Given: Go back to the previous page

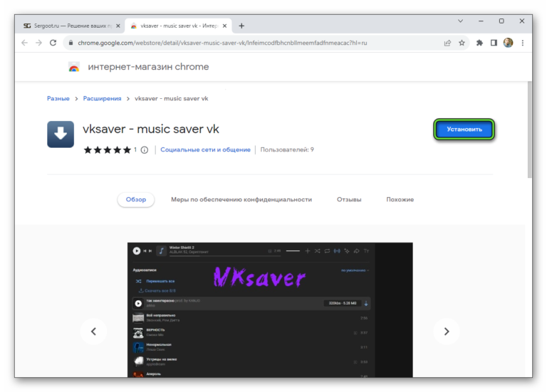Looking at the screenshot, I should click(24, 43).
